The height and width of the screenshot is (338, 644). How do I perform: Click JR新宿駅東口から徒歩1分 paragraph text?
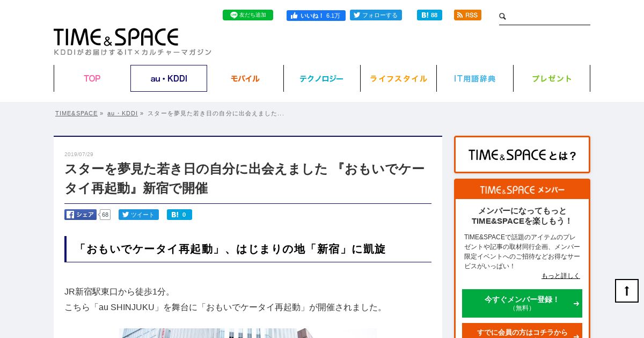click(x=118, y=292)
